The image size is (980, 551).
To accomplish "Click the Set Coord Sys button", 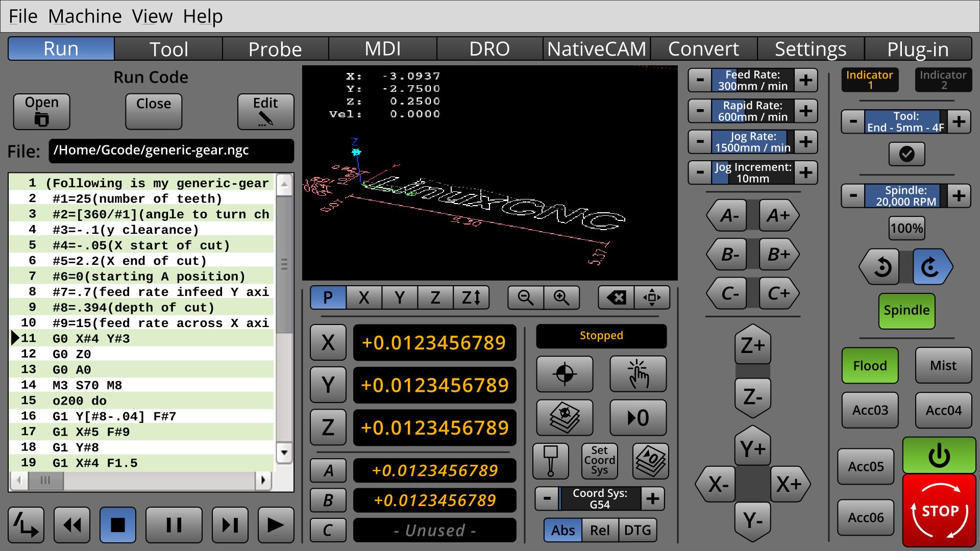I will [x=600, y=461].
